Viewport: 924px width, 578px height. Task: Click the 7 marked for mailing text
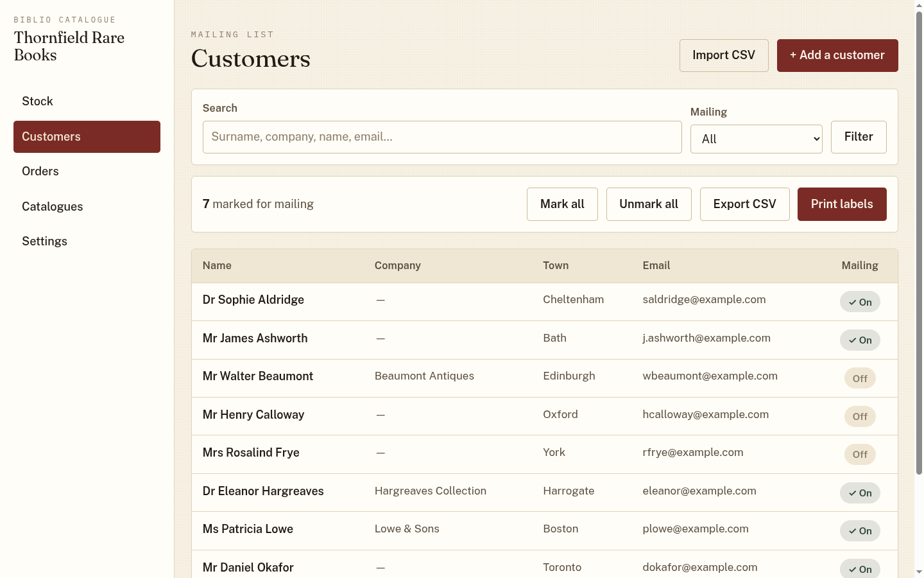coord(258,204)
